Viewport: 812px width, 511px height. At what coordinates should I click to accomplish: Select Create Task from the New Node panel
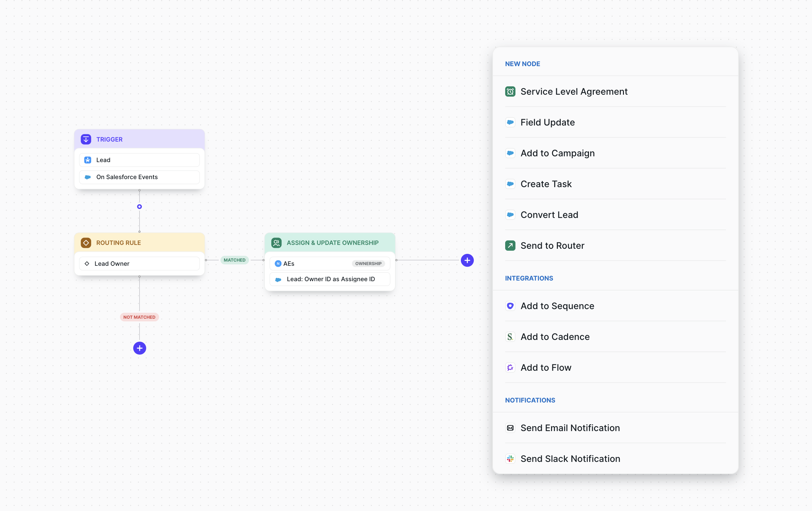pyautogui.click(x=546, y=184)
